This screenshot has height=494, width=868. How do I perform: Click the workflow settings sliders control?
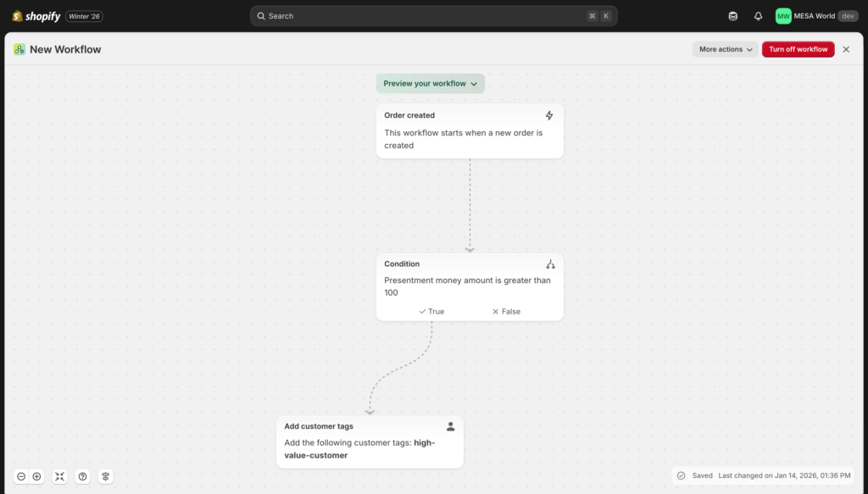pyautogui.click(x=105, y=476)
